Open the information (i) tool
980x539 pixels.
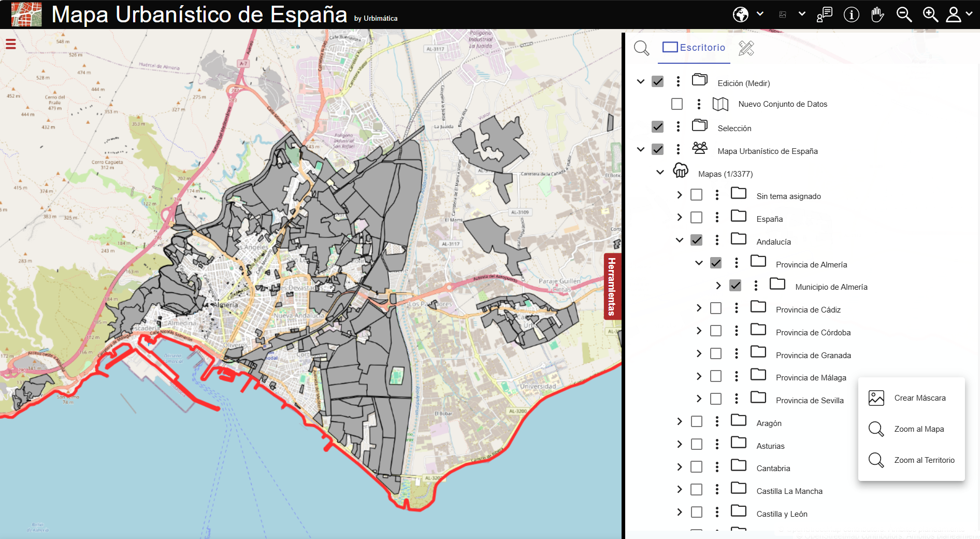(x=851, y=15)
